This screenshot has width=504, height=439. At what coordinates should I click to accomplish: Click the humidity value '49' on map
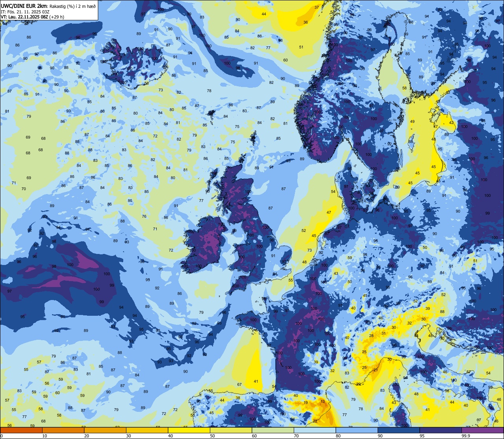pyautogui.click(x=412, y=122)
